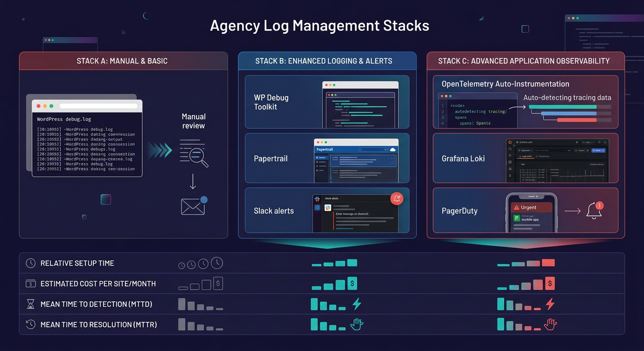Viewport: 644px width, 351px height.
Task: Click the teal hand icon in Stack B MTTR row
Action: 357,324
